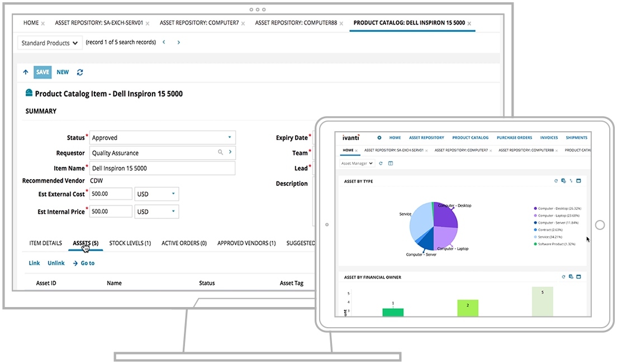This screenshot has height=364, width=617.
Task: Open the Item Details tab
Action: 46,243
